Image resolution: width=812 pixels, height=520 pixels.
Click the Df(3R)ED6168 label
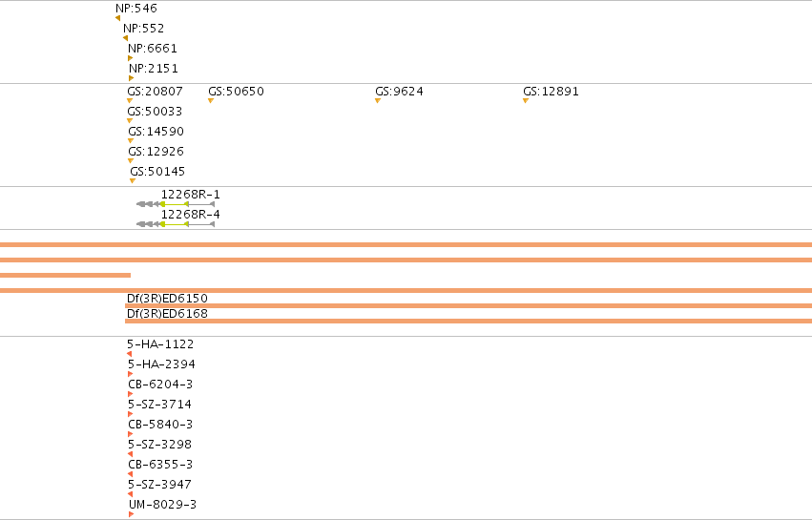pos(167,313)
